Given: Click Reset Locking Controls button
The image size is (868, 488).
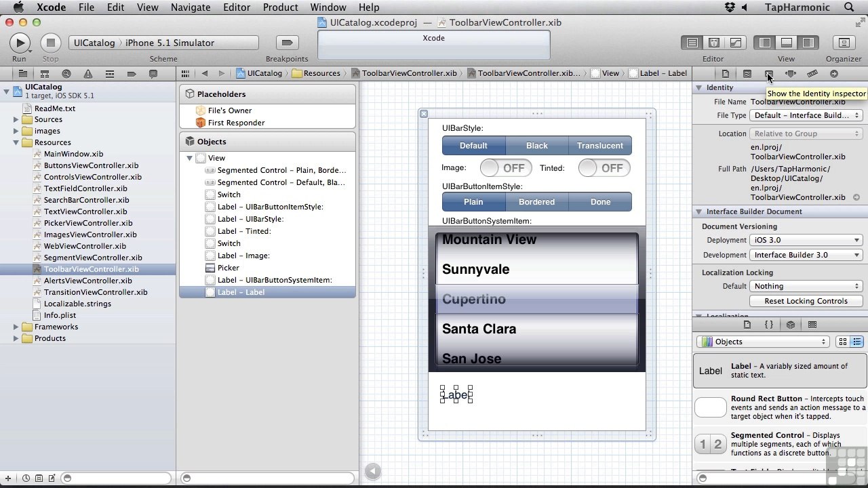Looking at the screenshot, I should pyautogui.click(x=806, y=301).
